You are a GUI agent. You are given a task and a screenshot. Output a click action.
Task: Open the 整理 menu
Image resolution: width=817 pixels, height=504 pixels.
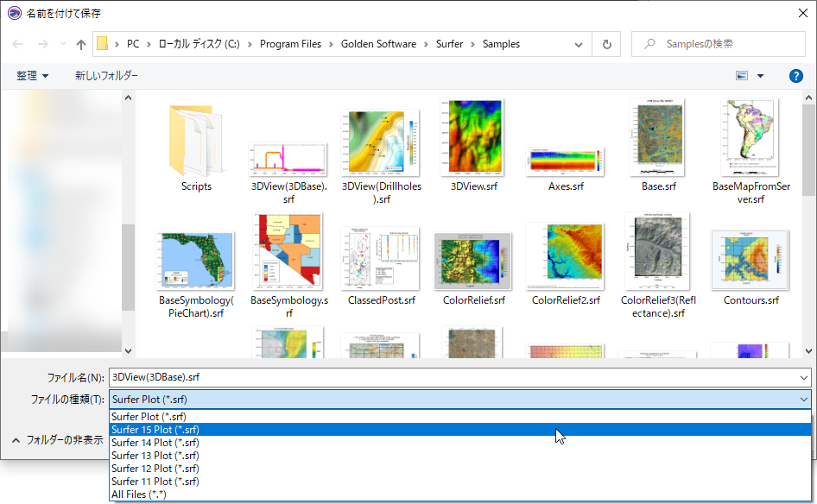[x=32, y=76]
